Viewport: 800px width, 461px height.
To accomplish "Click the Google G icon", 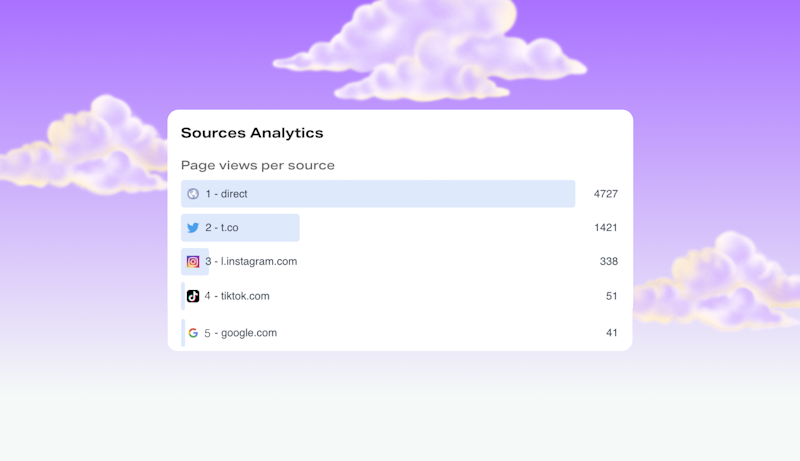I will pyautogui.click(x=193, y=333).
